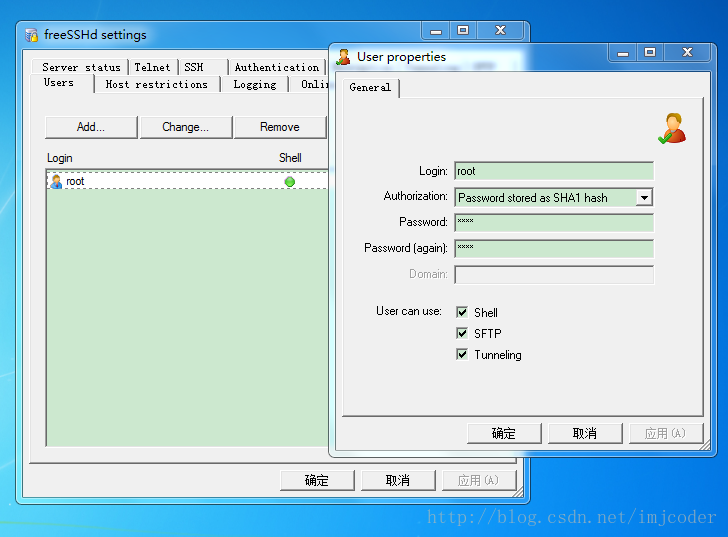The width and height of the screenshot is (728, 537).
Task: Click the Shell column header
Action: 290,158
